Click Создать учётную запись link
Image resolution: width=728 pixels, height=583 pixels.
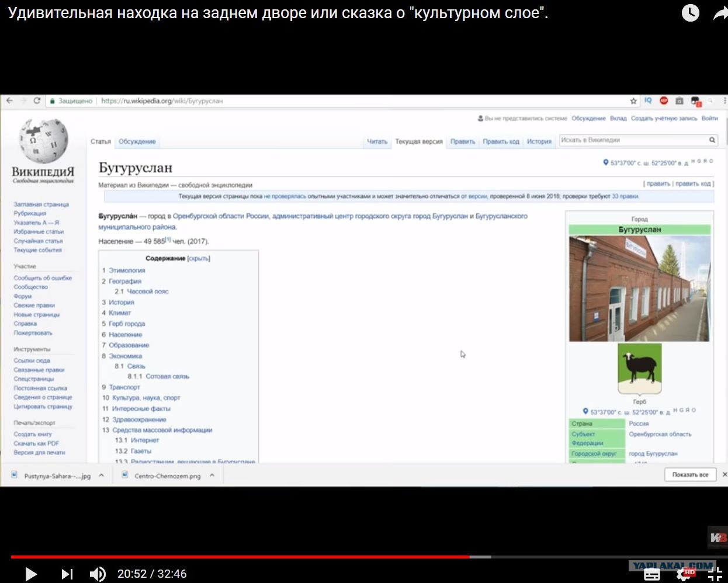coord(664,118)
